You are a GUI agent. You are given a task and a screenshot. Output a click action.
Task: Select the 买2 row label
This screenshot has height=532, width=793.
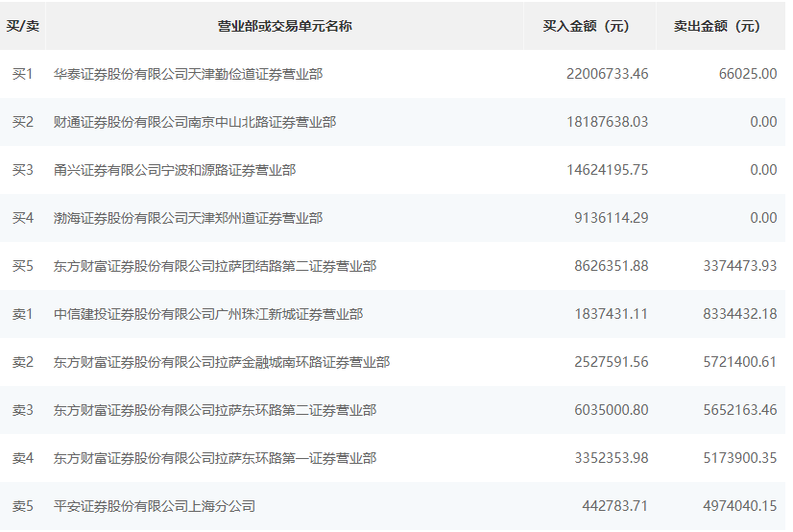23,122
